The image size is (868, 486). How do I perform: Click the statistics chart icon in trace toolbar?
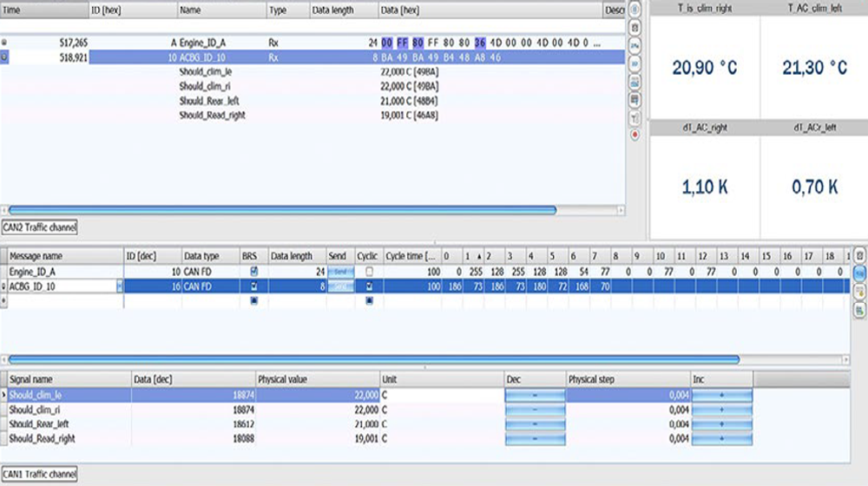click(635, 82)
